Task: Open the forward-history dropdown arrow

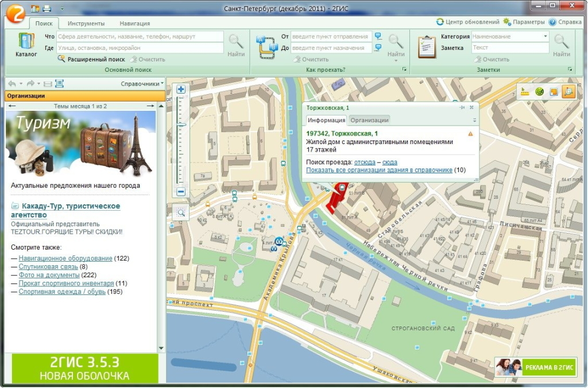Action: pos(38,84)
